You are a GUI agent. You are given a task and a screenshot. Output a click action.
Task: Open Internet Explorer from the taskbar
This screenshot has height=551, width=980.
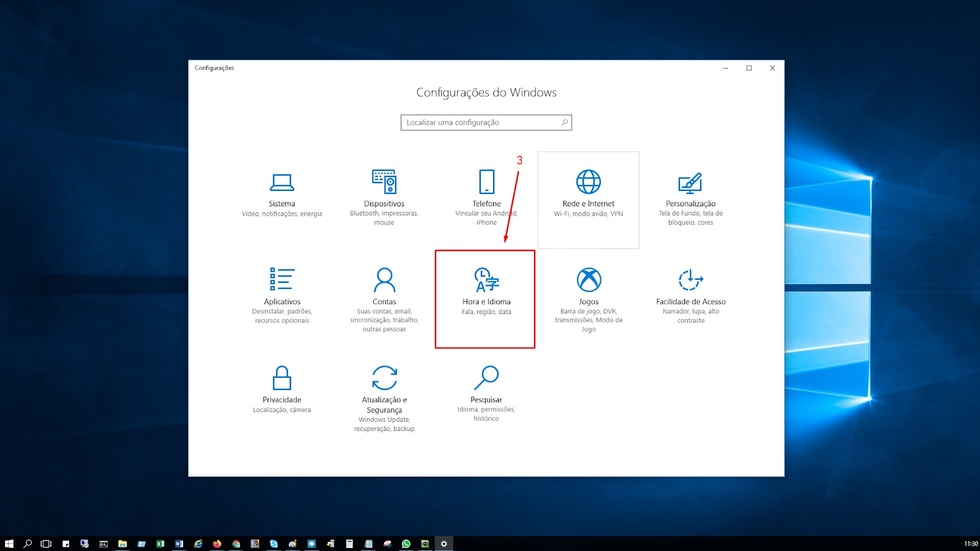tap(198, 544)
